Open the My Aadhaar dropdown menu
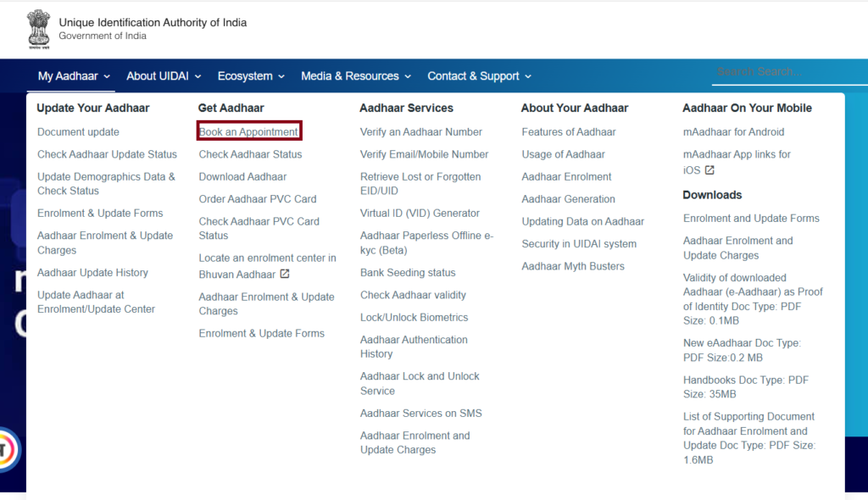The image size is (868, 500). [x=74, y=76]
